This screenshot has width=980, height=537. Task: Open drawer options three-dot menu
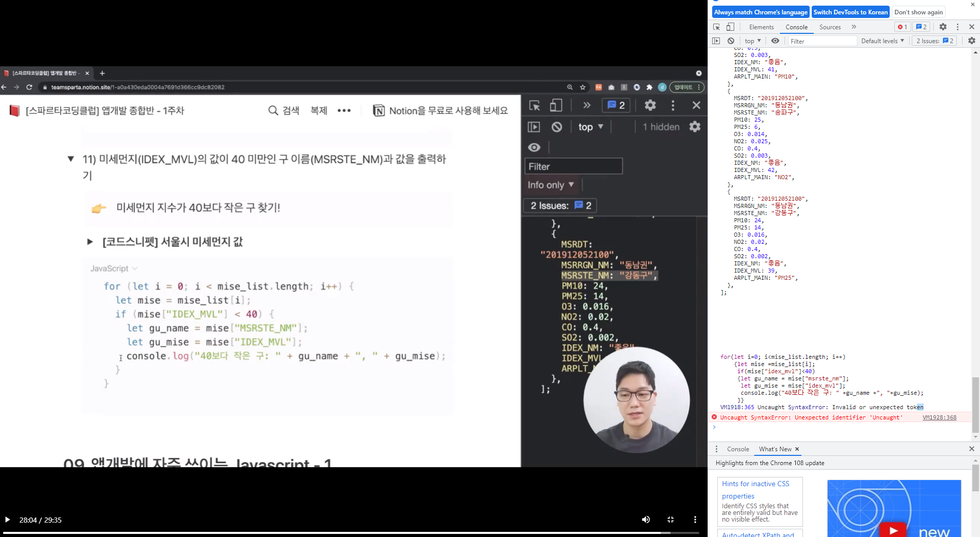pos(717,449)
